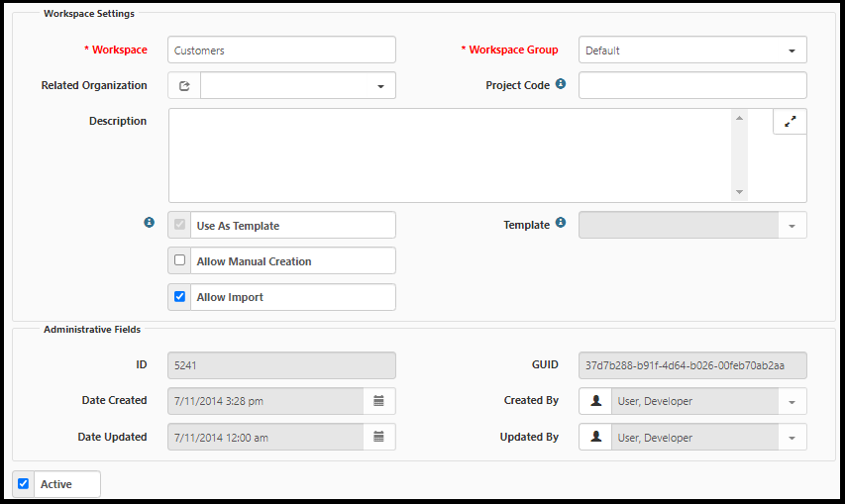Click the Created By user icon
Image resolution: width=845 pixels, height=504 pixels.
pyautogui.click(x=595, y=401)
